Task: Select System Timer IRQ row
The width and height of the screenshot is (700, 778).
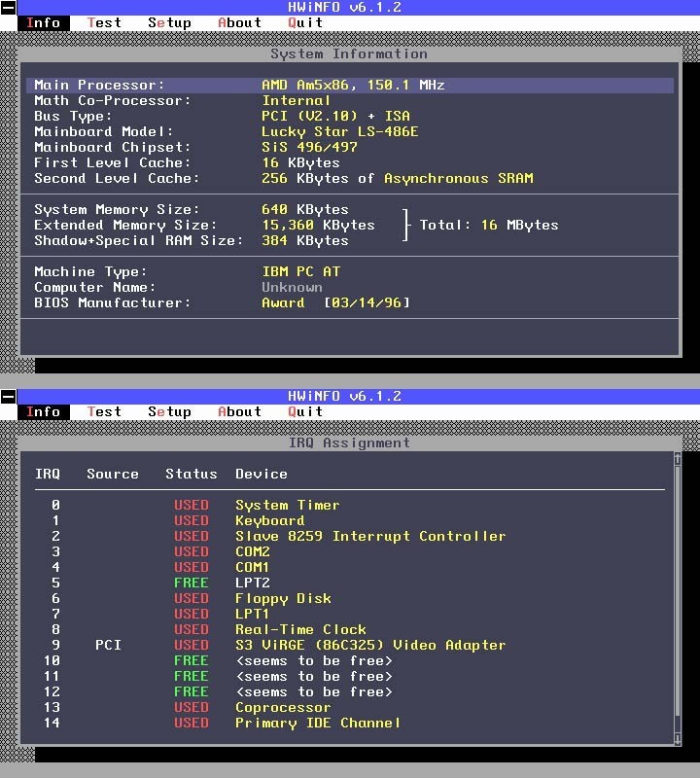Action: (x=350, y=505)
